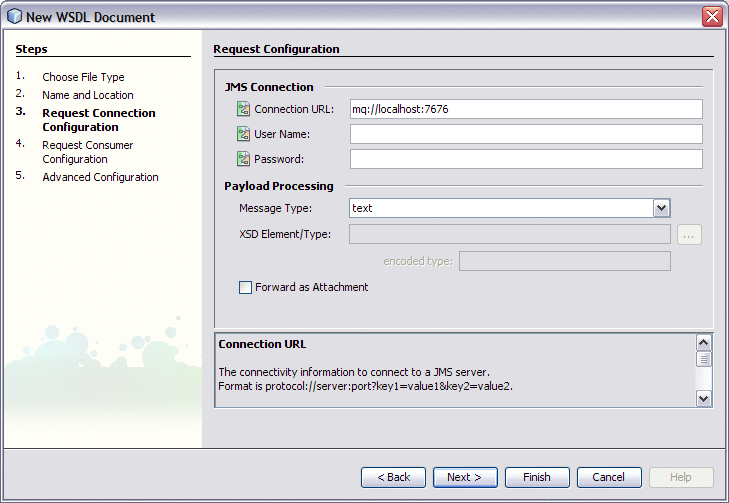Image resolution: width=729 pixels, height=503 pixels.
Task: Click the Connection URL label
Action: click(294, 109)
